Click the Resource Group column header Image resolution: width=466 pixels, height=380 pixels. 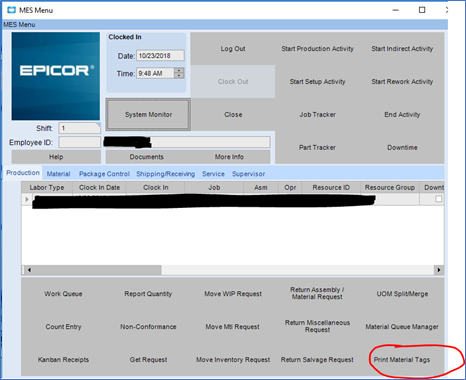(390, 187)
